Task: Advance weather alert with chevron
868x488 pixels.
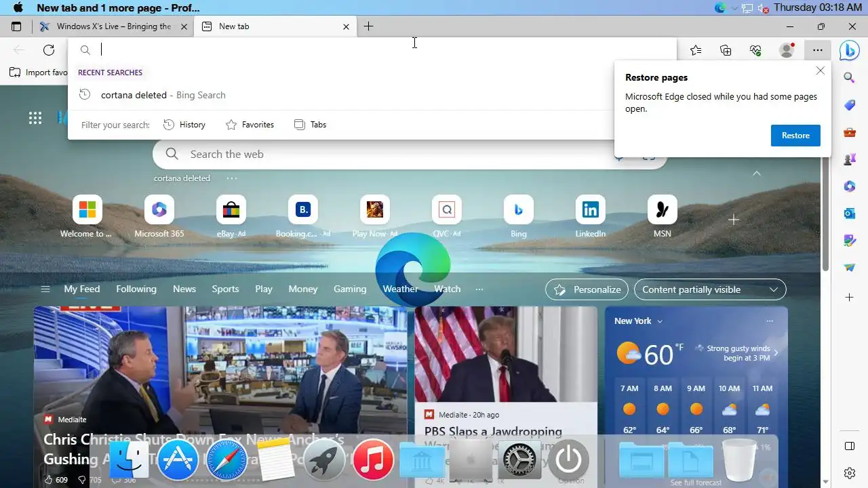Action: click(x=776, y=352)
